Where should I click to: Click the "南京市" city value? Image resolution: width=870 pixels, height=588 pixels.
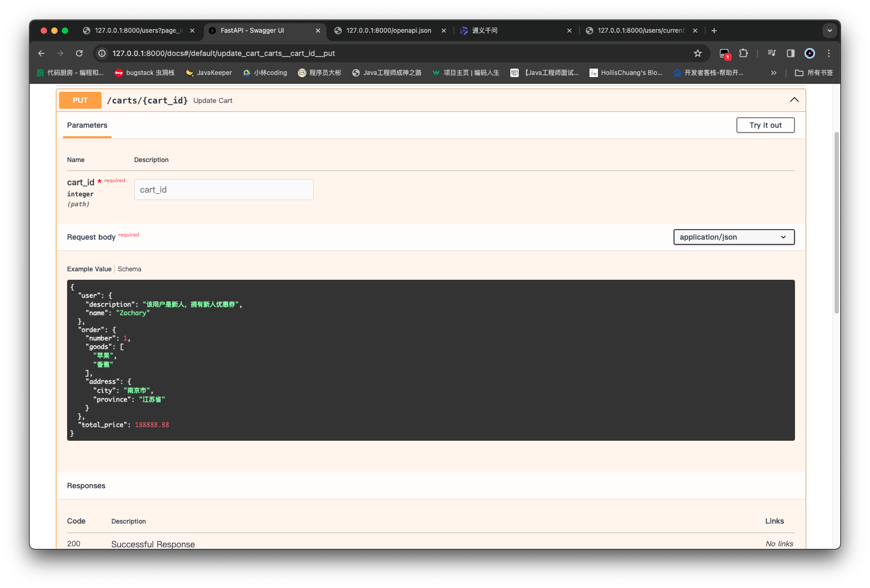point(137,391)
